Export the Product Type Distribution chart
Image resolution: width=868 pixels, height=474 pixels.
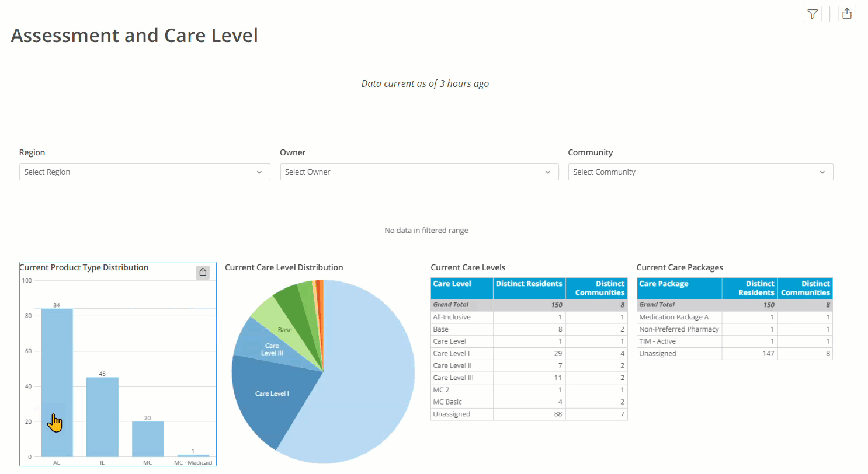(x=203, y=272)
